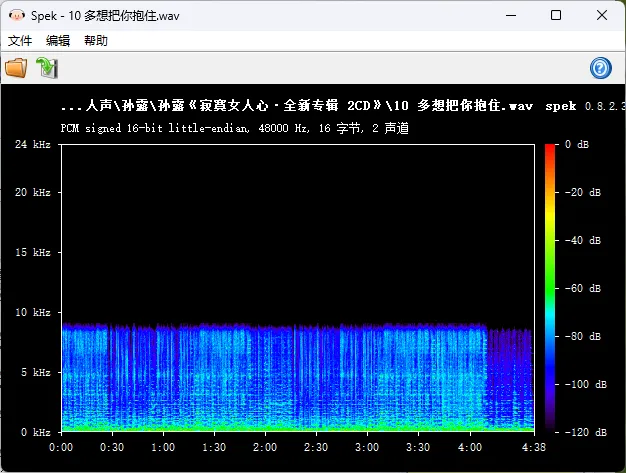The height and width of the screenshot is (473, 626).
Task: Click the -120 dB scale label
Action: [584, 432]
